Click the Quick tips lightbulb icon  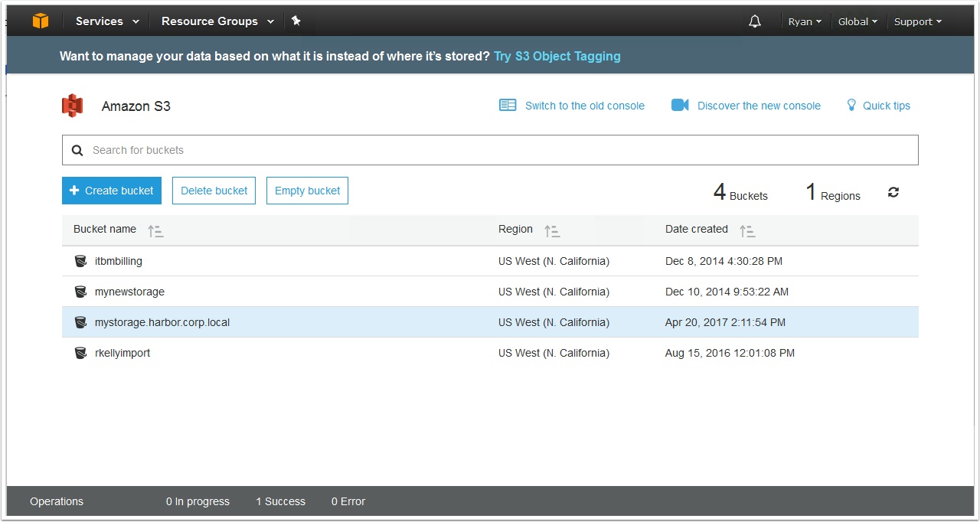coord(851,105)
